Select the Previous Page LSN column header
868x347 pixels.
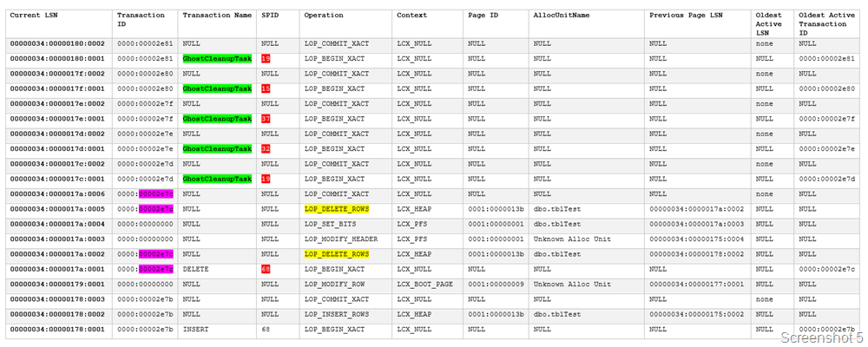(685, 16)
